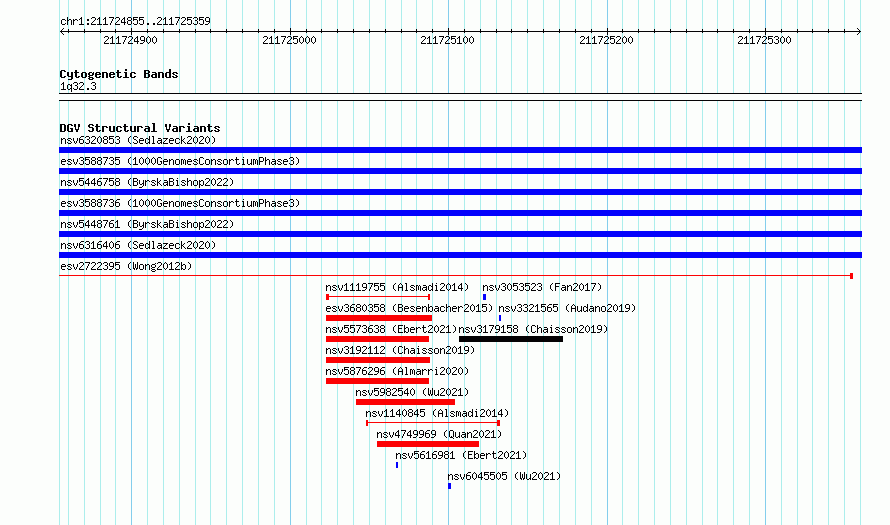
Task: Click the DGV Structural Variants track title
Action: [140, 128]
